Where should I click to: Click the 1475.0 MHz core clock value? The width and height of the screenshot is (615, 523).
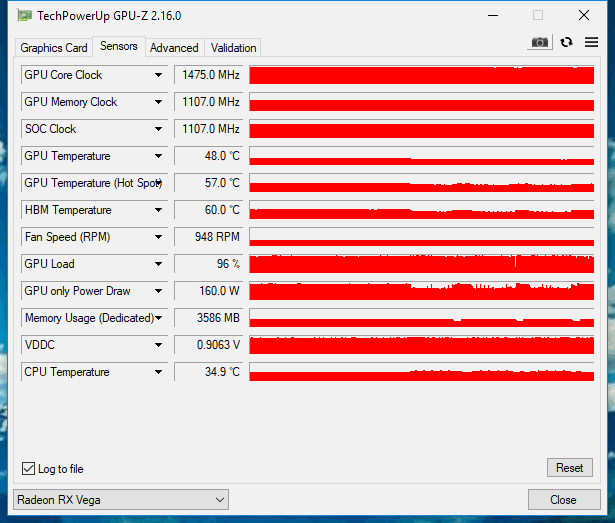(x=209, y=75)
